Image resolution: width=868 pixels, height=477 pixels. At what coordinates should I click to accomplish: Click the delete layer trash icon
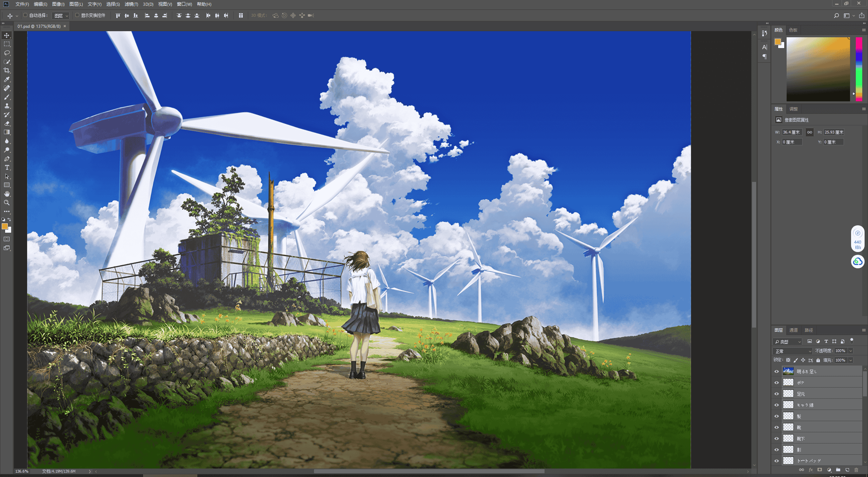pyautogui.click(x=856, y=470)
